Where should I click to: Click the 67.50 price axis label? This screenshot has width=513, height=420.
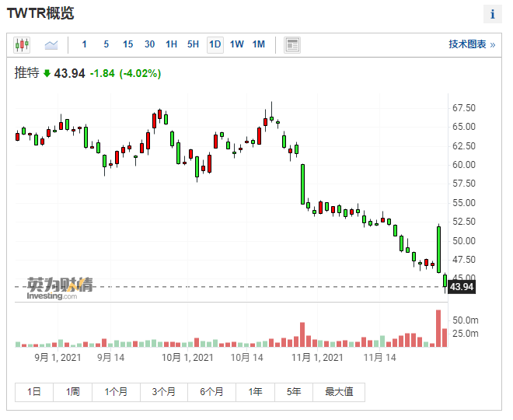(x=463, y=107)
